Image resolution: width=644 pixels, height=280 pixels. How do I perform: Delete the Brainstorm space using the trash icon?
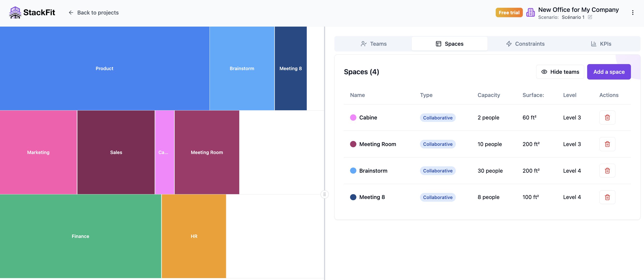coord(607,171)
